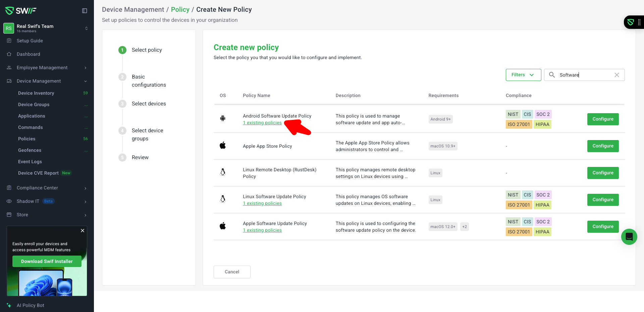This screenshot has height=312, width=644.
Task: Open the chat support bubble icon
Action: tap(629, 237)
